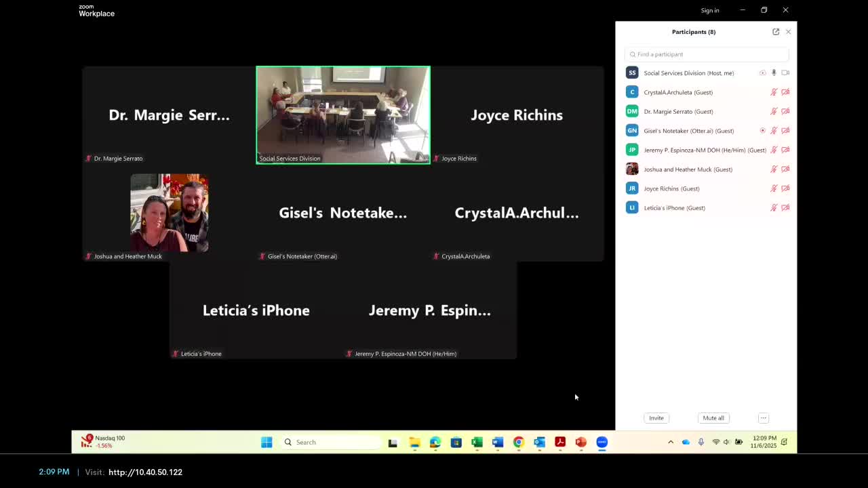The height and width of the screenshot is (488, 868).
Task: Open PowerPoint from the taskbar
Action: click(x=581, y=442)
